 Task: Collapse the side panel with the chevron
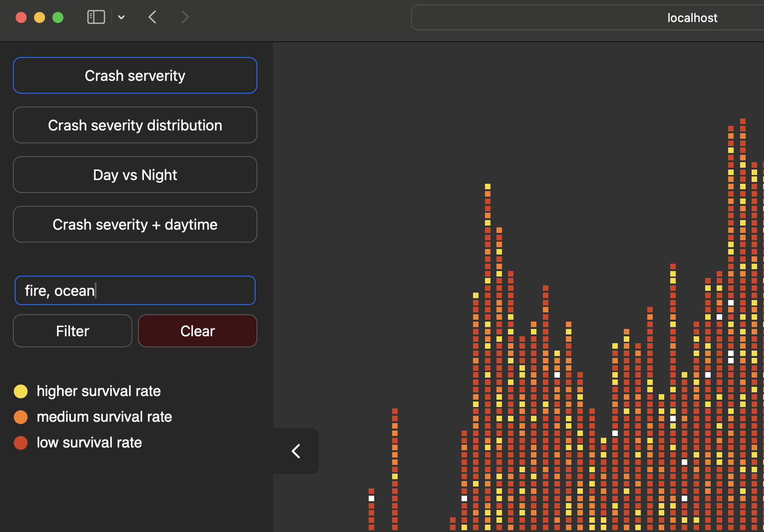coord(296,451)
